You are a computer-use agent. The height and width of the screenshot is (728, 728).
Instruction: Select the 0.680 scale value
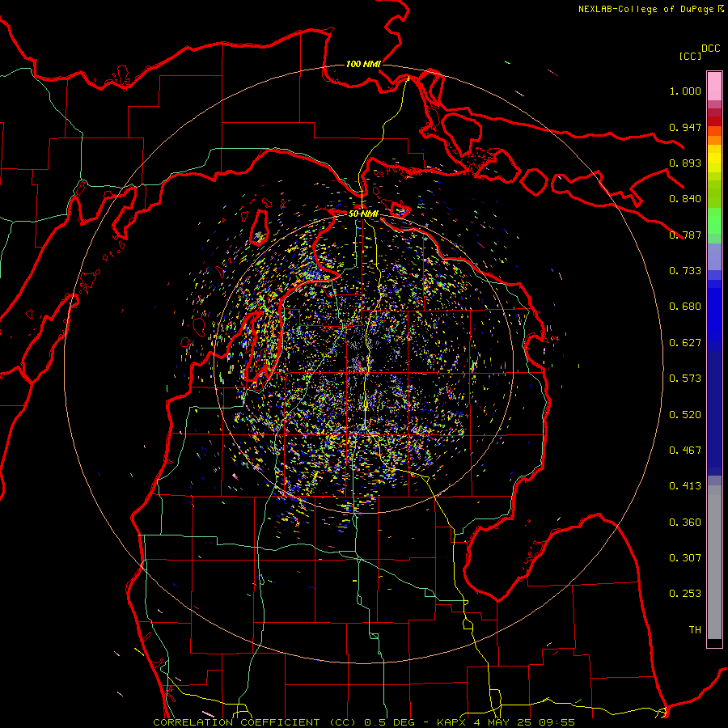(x=685, y=307)
